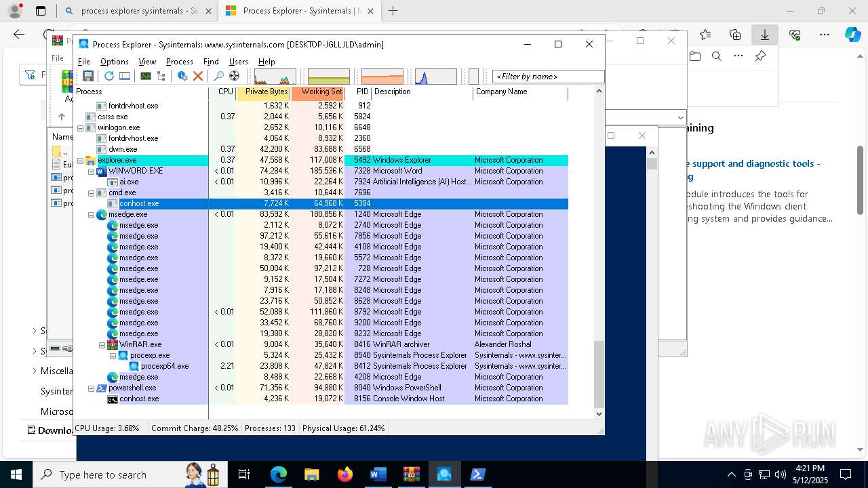
Task: Collapse the powershell.exe tree node
Action: (91, 388)
